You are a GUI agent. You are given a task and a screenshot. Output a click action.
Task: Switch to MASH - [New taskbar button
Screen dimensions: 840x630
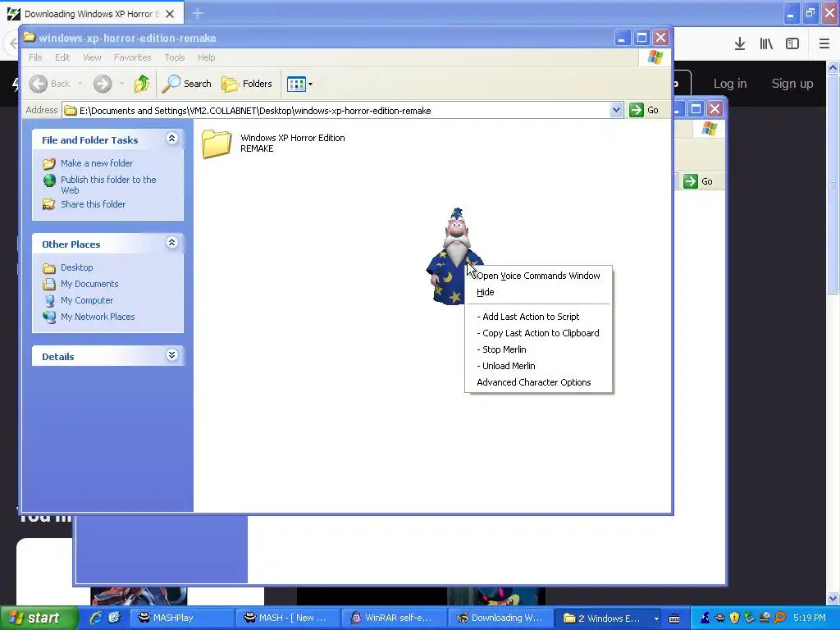click(288, 619)
